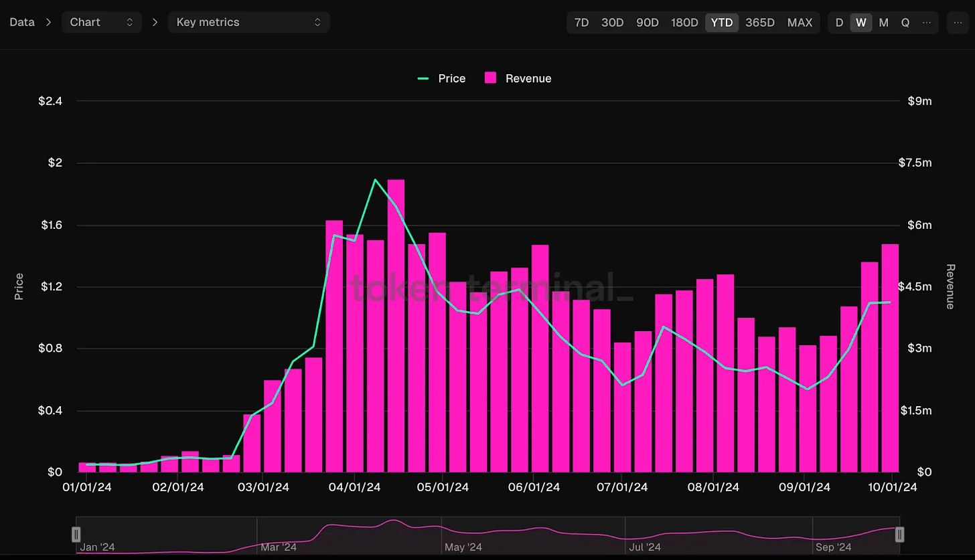Switch to monthly (M) granularity
The image size is (975, 560).
tap(884, 22)
